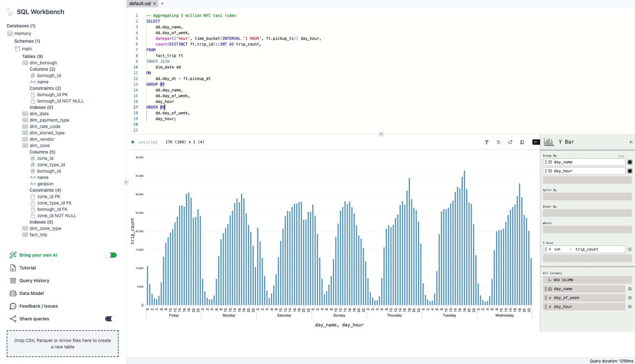635x364 pixels.
Task: Click the dim_zone_type table entry
Action: point(45,228)
